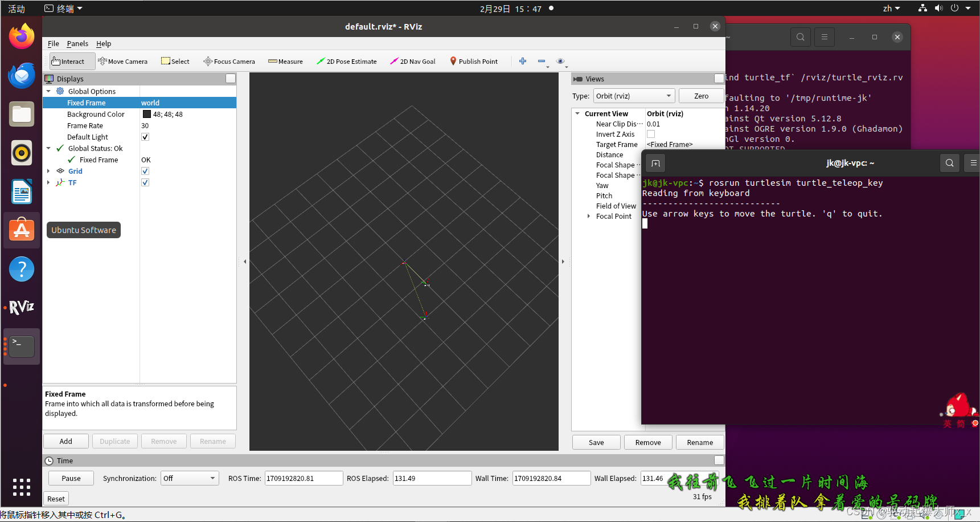Enable the Invert Z Axis checkbox
Image resolution: width=980 pixels, height=522 pixels.
click(x=650, y=134)
